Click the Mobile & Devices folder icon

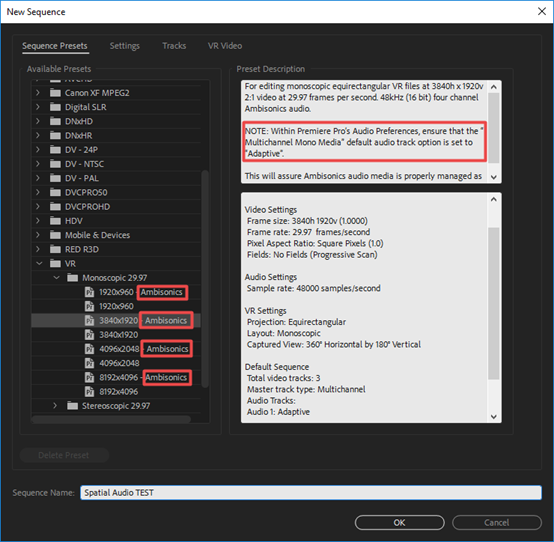click(x=55, y=235)
